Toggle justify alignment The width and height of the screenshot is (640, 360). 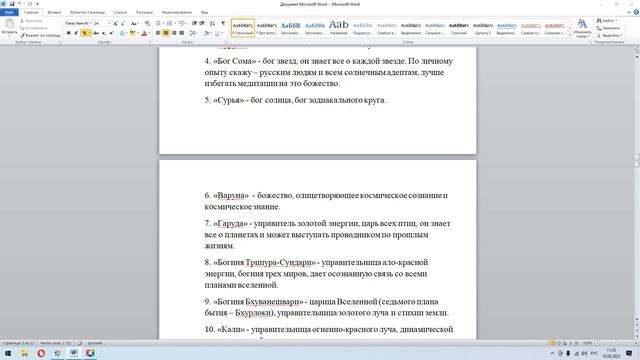182,33
